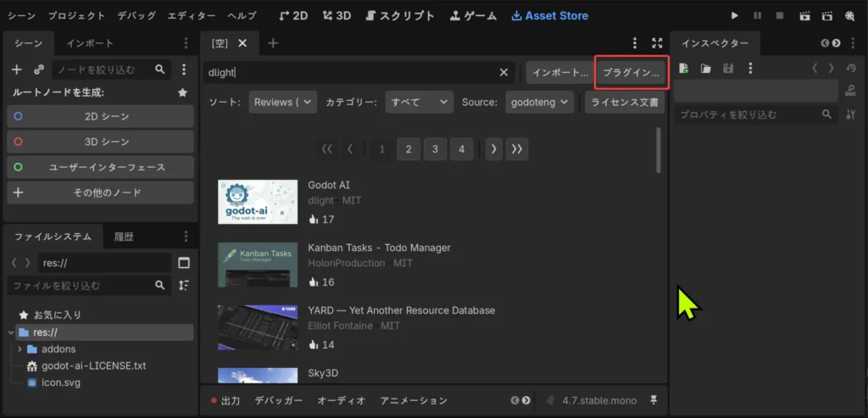This screenshot has height=418, width=868.
Task: Click the インポート... button beside the search
Action: (x=560, y=73)
